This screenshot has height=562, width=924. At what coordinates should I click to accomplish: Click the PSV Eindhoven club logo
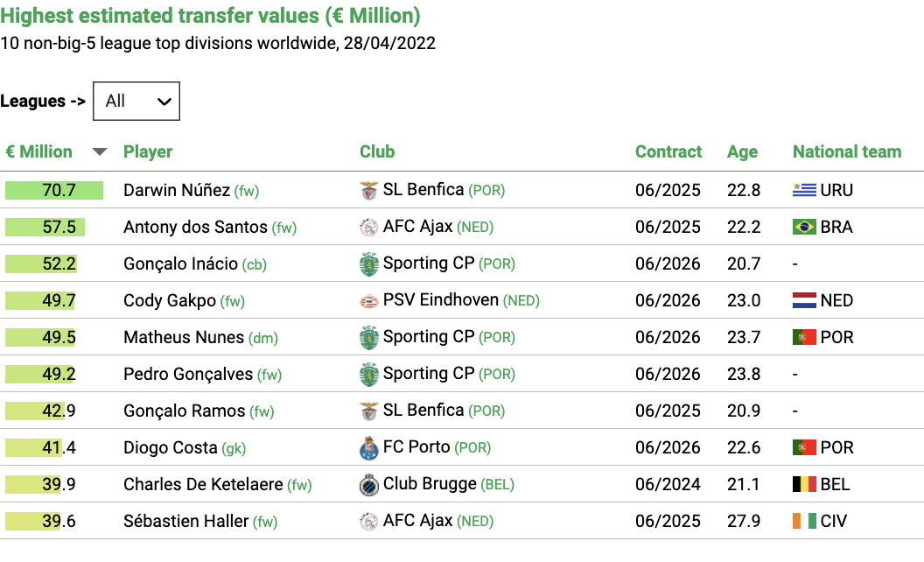pos(369,301)
